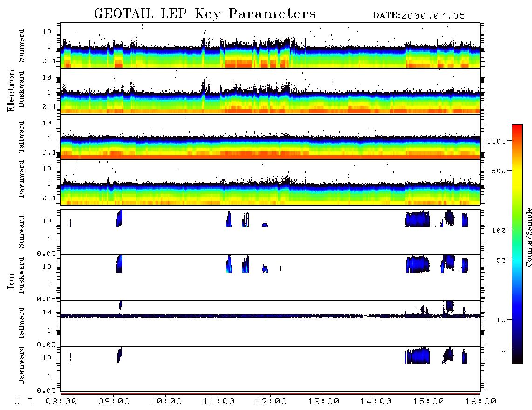Click the Ion 'Tailward' axis label
This screenshot has height=410, width=532.
click(21, 323)
